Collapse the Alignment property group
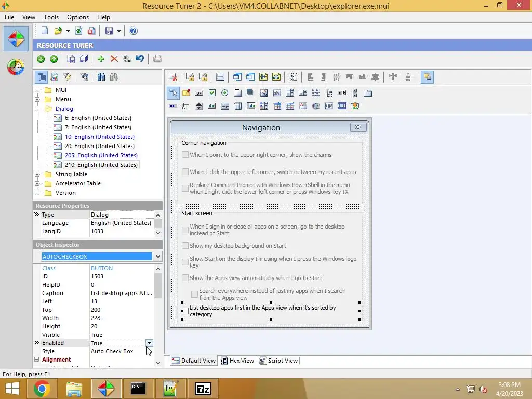Image resolution: width=532 pixels, height=399 pixels. (x=37, y=360)
